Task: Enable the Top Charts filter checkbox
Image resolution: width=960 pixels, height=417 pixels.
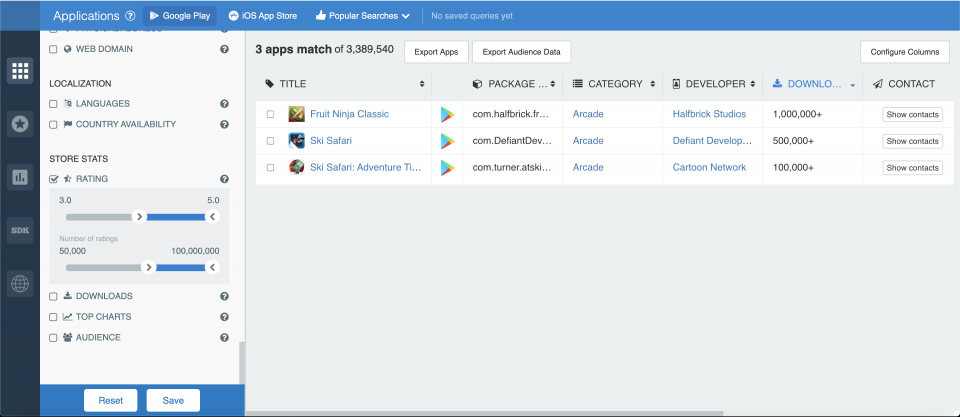Action: 53,317
